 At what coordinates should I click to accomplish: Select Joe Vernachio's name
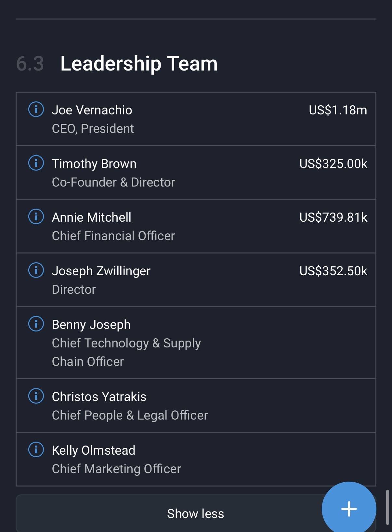click(x=92, y=110)
